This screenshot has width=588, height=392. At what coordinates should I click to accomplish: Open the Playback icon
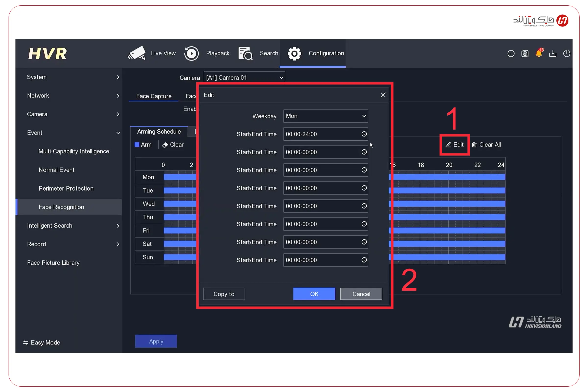coord(192,53)
